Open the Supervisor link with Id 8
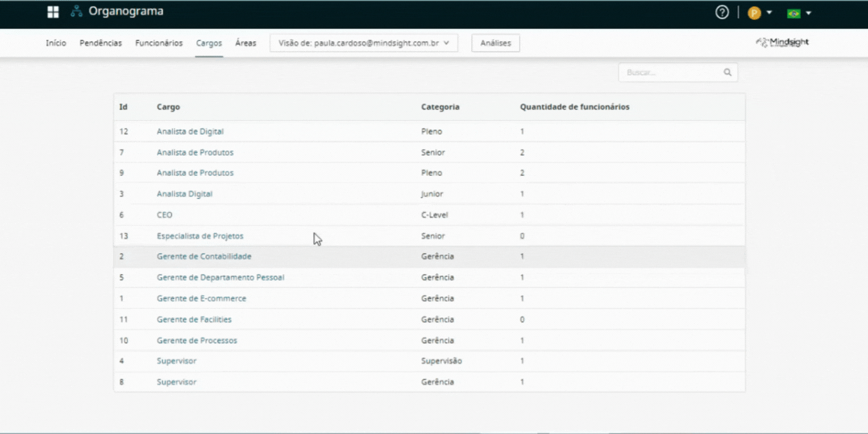 click(x=177, y=382)
